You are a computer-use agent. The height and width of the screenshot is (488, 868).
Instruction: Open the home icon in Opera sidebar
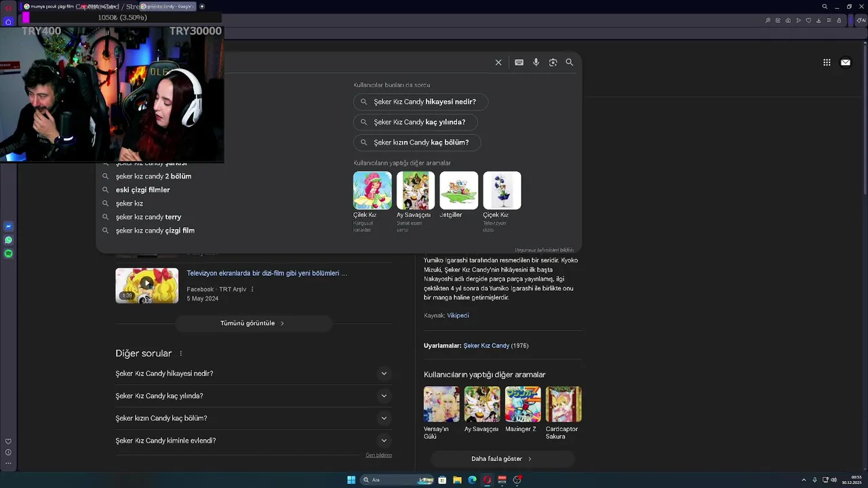pos(8,22)
